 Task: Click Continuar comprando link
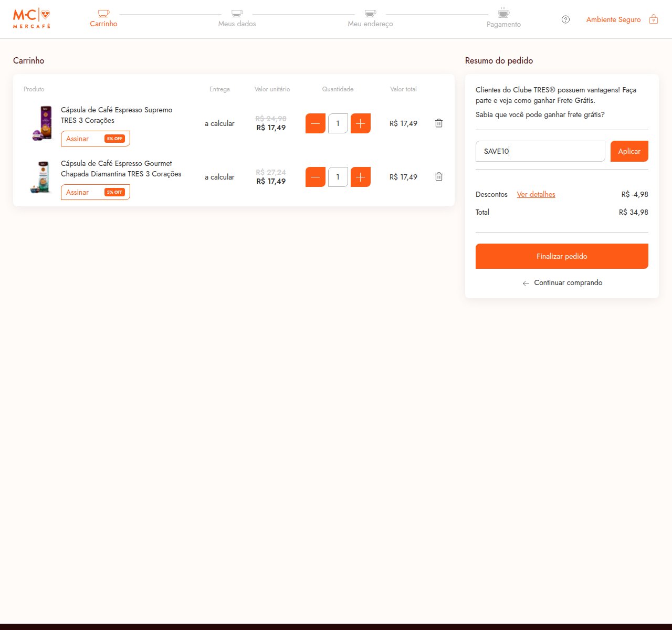[x=568, y=282]
